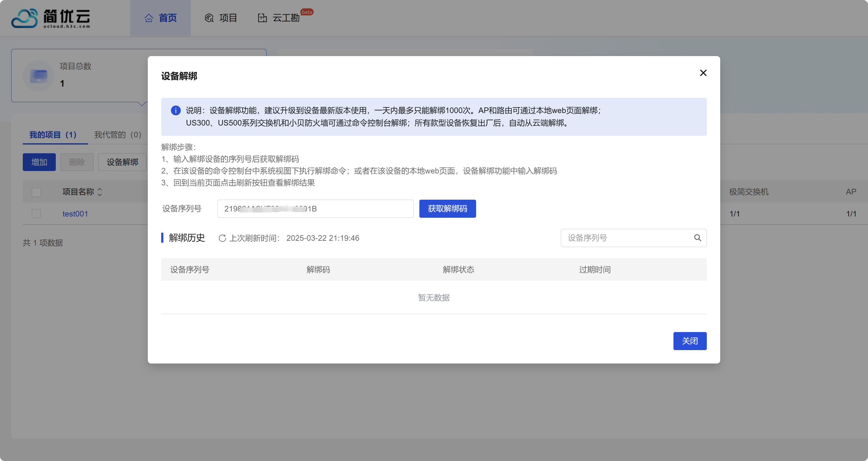Click the 获取解绑码 button

(447, 208)
